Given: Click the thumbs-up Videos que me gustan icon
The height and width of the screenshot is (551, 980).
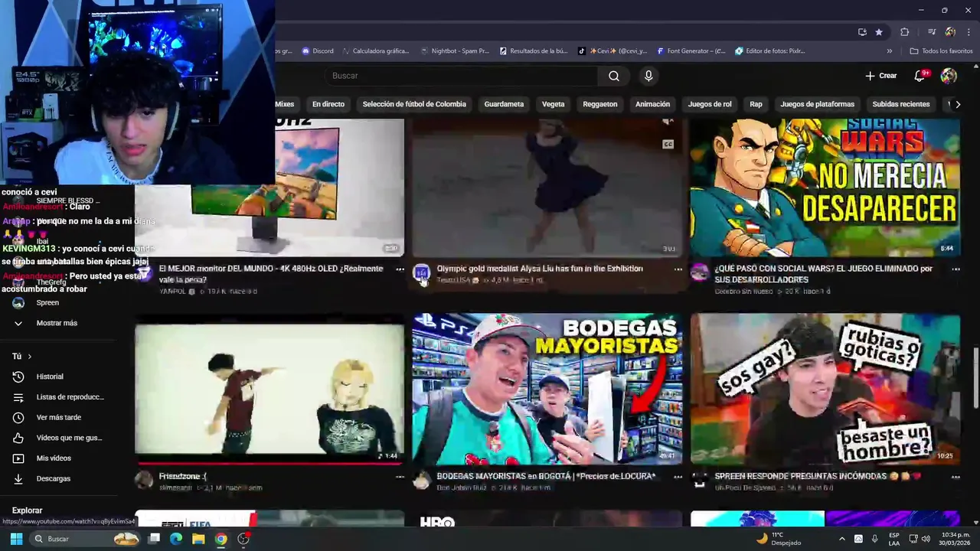Looking at the screenshot, I should pos(18,438).
